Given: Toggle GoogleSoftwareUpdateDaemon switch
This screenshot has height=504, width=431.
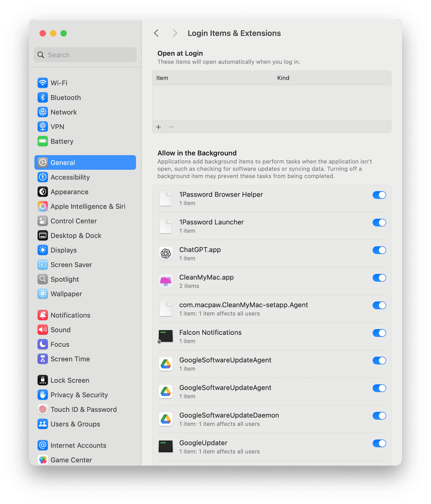Looking at the screenshot, I should point(379,416).
